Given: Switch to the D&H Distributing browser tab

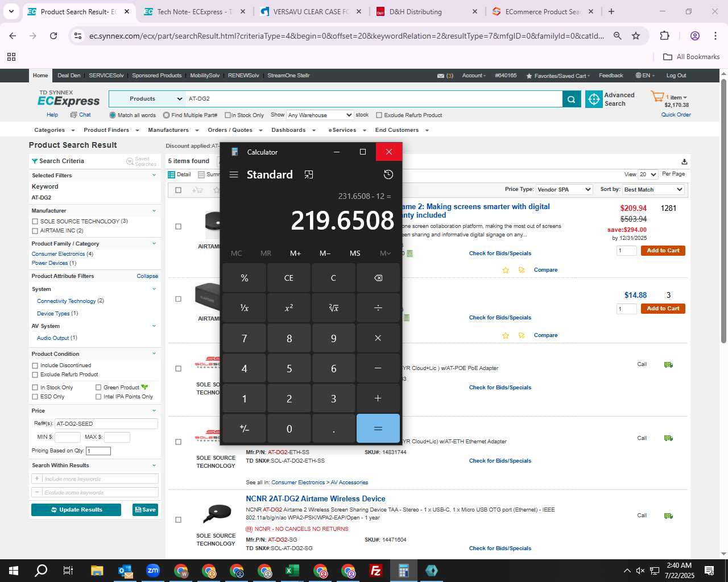Looking at the screenshot, I should [x=427, y=11].
